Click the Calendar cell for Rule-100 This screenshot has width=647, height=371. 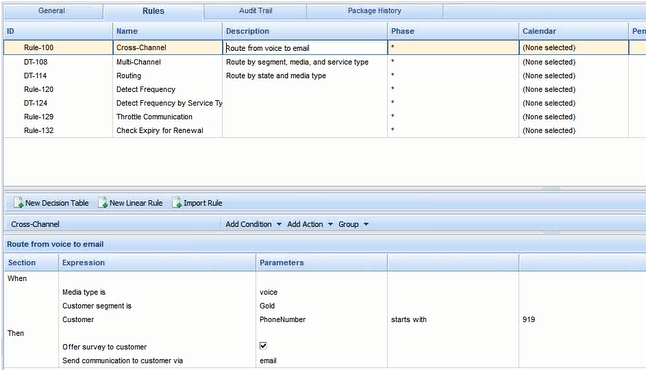point(574,47)
